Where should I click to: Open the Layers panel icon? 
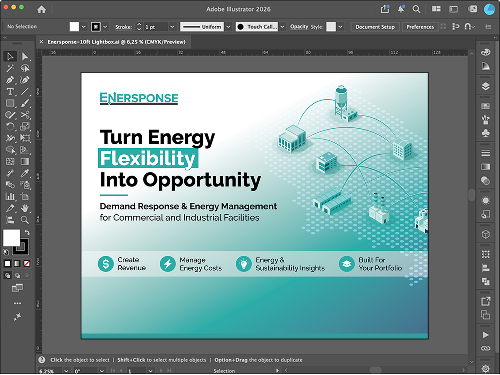click(x=486, y=86)
